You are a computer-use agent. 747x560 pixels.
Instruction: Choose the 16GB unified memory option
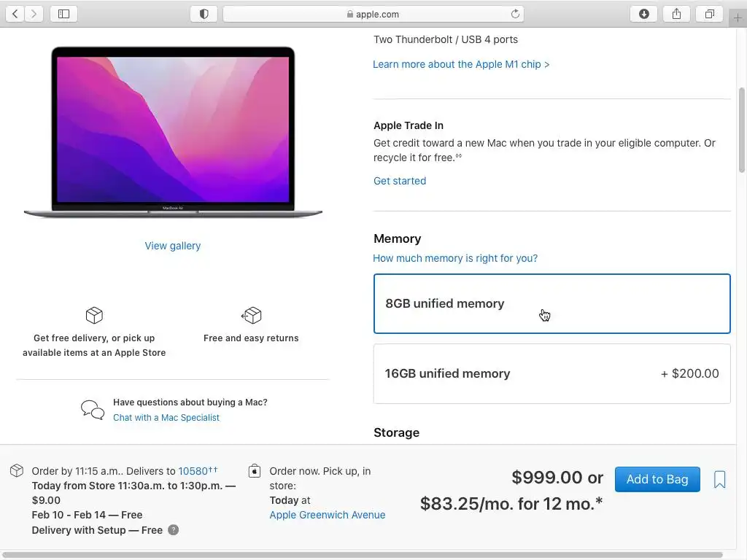click(x=551, y=373)
